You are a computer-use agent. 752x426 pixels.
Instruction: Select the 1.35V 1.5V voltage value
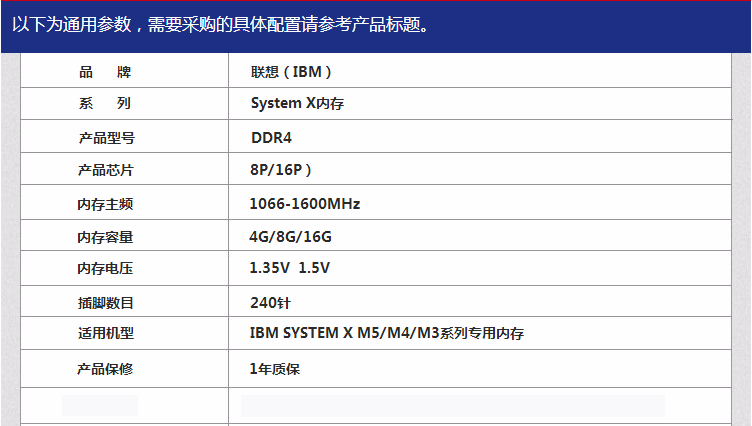[x=290, y=269]
